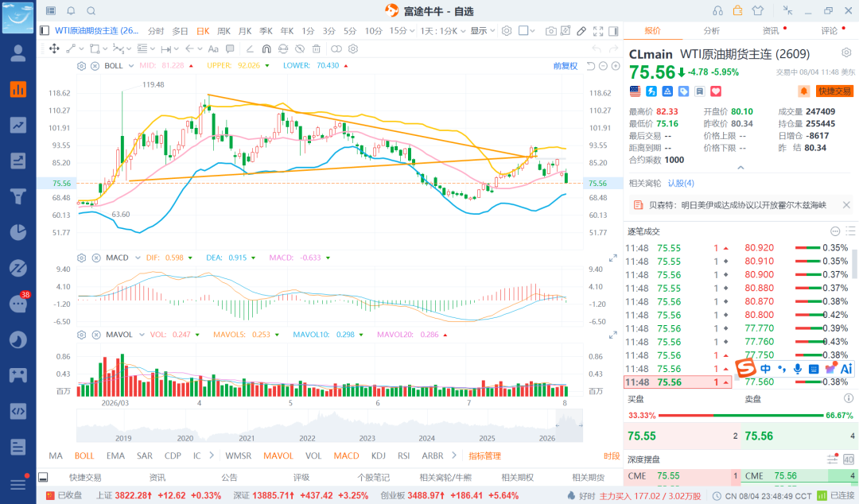Expand the 显示 display dropdown
The height and width of the screenshot is (504, 859).
click(483, 31)
